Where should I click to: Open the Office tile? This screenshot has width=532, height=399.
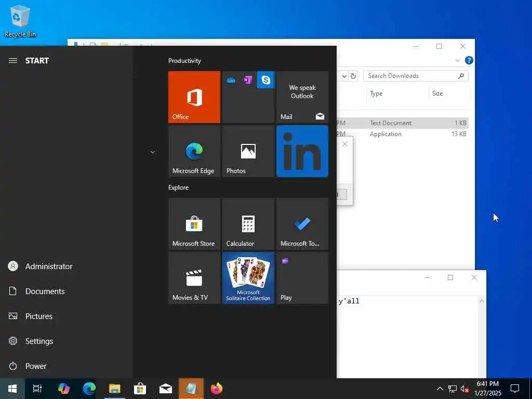[x=194, y=97]
